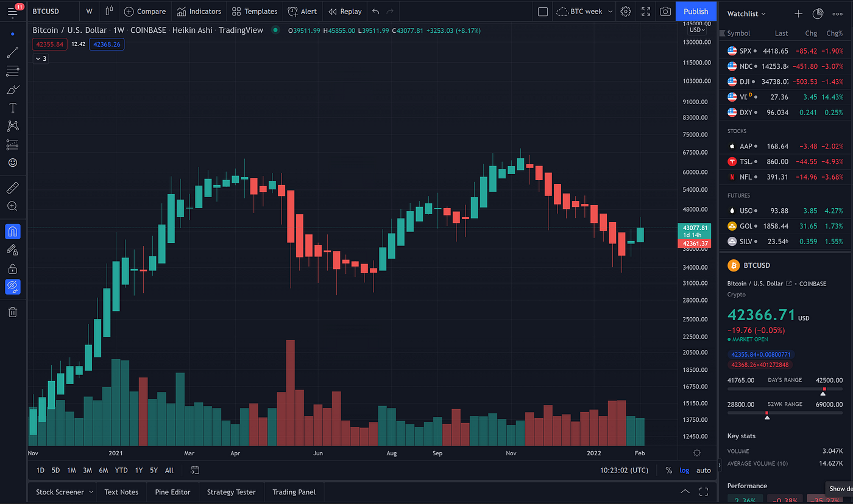The image size is (853, 504).
Task: Select the DXY watchlist row
Action: click(785, 112)
